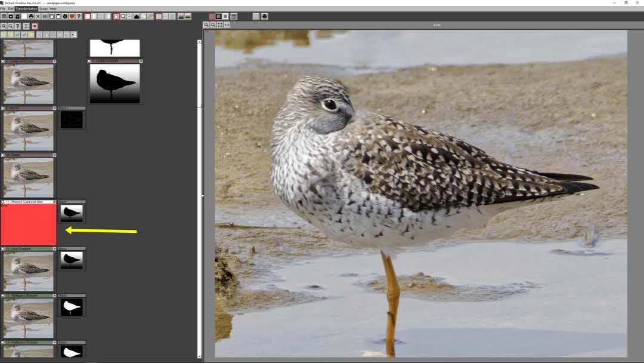Open the Script menu
644x363 pixels.
pos(44,9)
